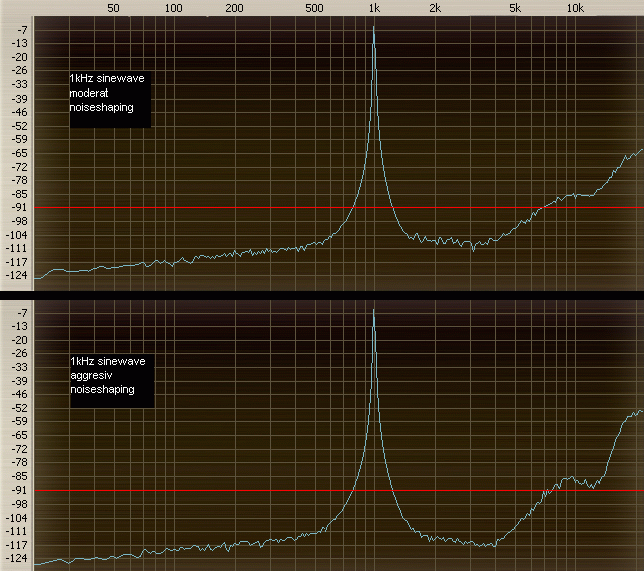Click the -7 dB label of aggresiv graph
This screenshot has height=571, width=644.
[x=22, y=313]
